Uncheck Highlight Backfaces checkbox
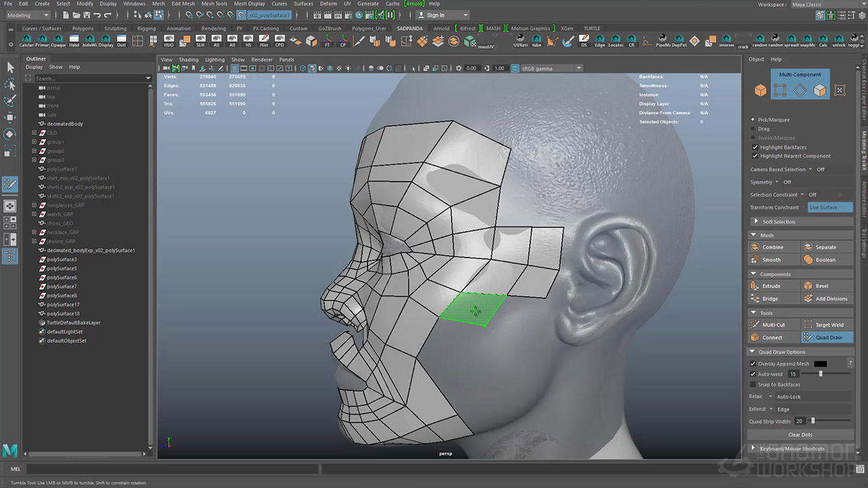The image size is (868, 488). 755,147
